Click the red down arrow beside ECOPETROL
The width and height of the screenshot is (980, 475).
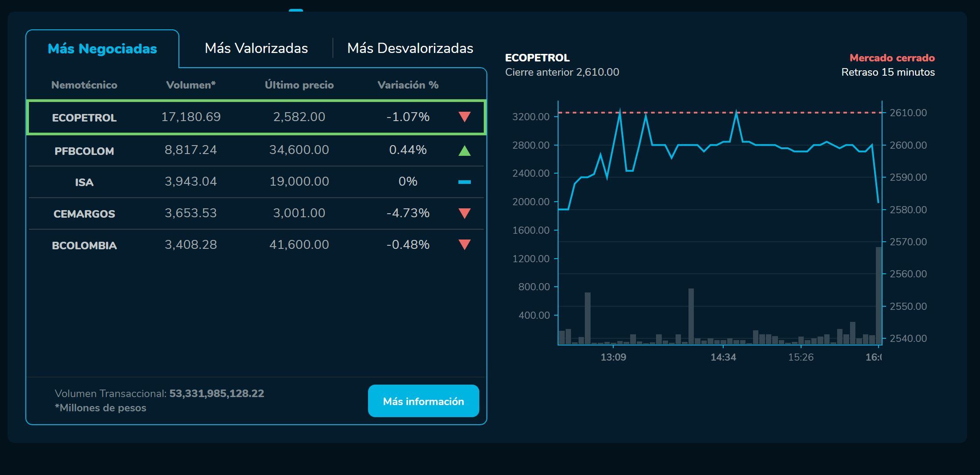(464, 117)
